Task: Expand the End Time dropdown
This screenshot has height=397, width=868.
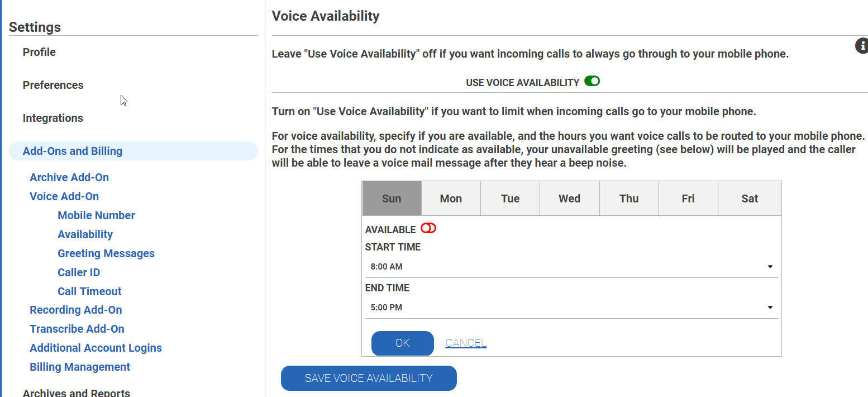Action: [571, 308]
